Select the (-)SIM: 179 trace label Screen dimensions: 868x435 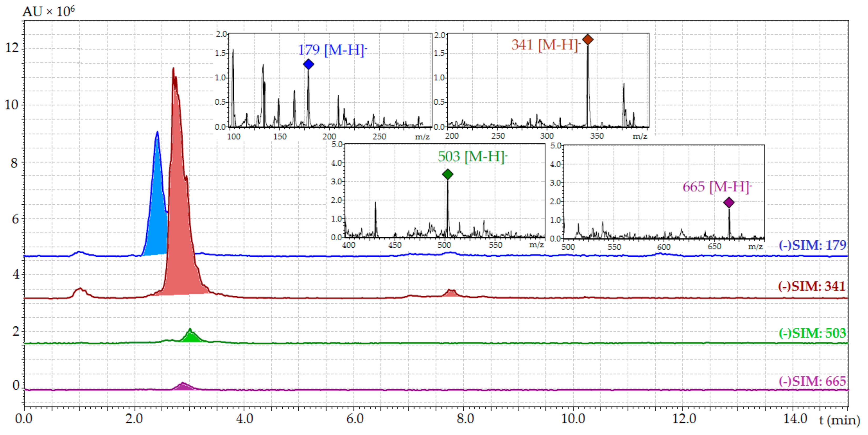click(x=812, y=245)
